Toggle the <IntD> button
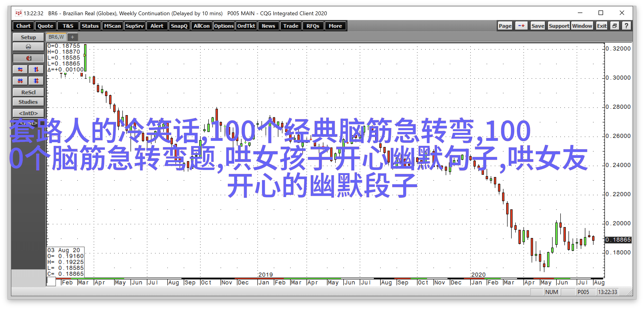Image resolution: width=644 pixels, height=309 pixels. tap(28, 113)
